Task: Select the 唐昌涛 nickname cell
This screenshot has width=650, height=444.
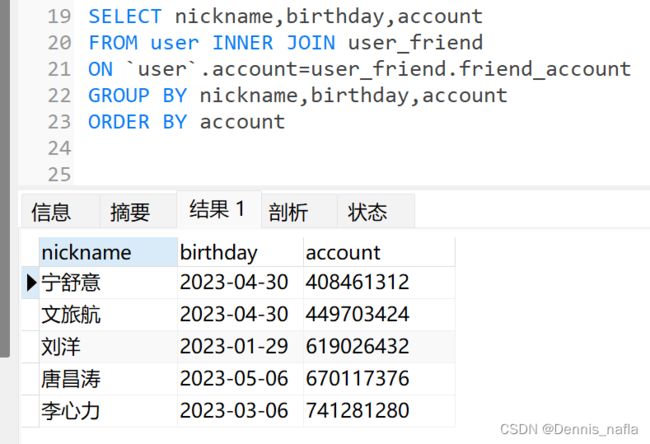Action: click(x=108, y=379)
